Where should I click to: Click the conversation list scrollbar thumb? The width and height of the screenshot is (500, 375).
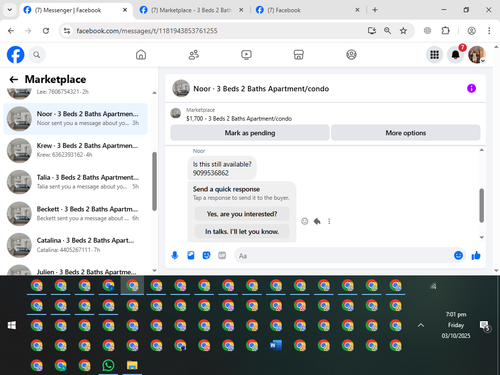point(154,181)
